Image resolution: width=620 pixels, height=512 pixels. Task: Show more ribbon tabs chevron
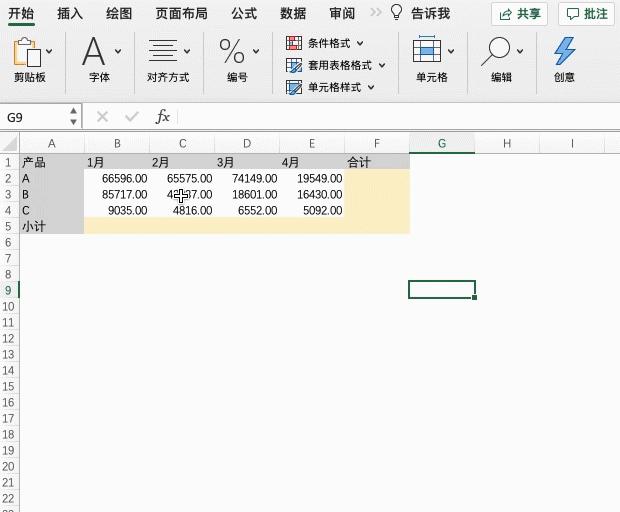[x=376, y=13]
